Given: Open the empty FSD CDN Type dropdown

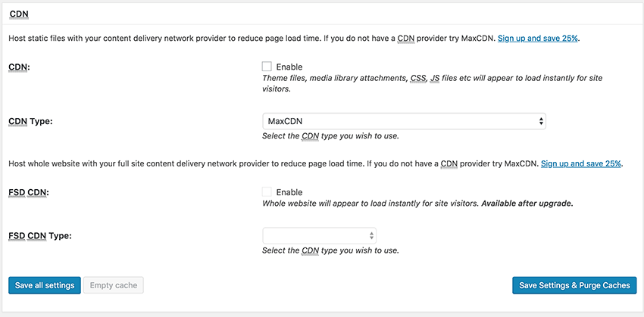Looking at the screenshot, I should pyautogui.click(x=319, y=236).
